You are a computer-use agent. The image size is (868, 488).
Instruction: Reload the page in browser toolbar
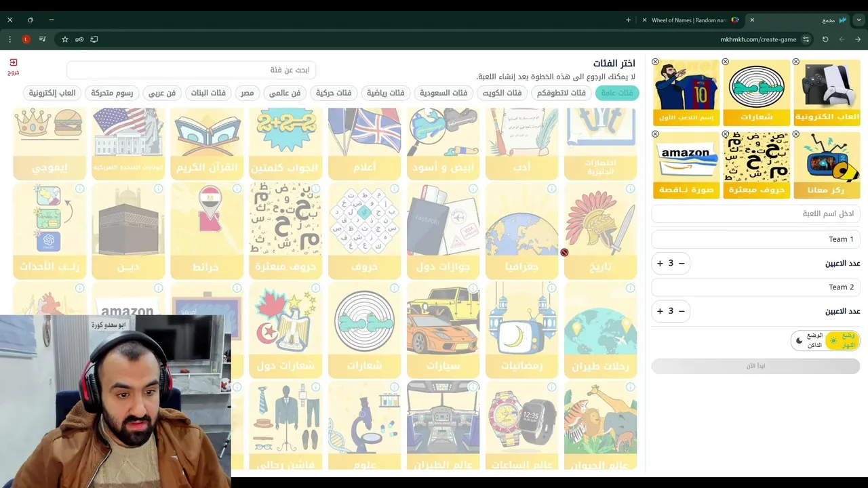tap(825, 39)
